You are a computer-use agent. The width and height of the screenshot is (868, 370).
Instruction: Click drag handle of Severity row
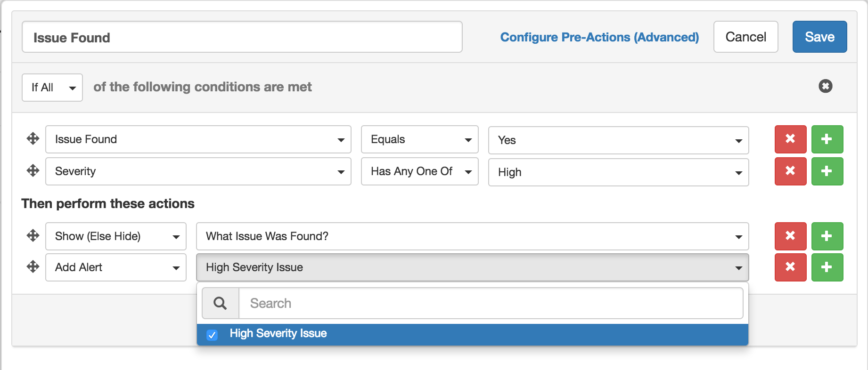[33, 170]
